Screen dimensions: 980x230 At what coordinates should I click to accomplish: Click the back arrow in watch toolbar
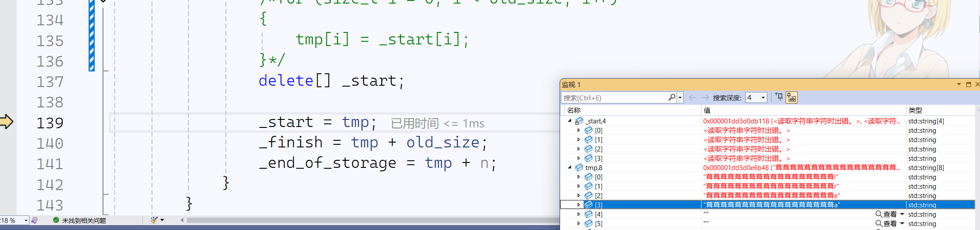pyautogui.click(x=693, y=97)
